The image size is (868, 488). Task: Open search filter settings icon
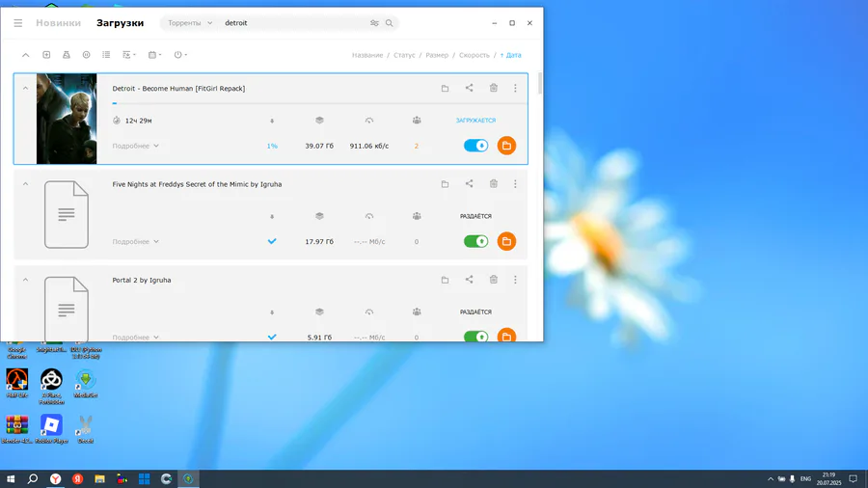click(x=375, y=23)
